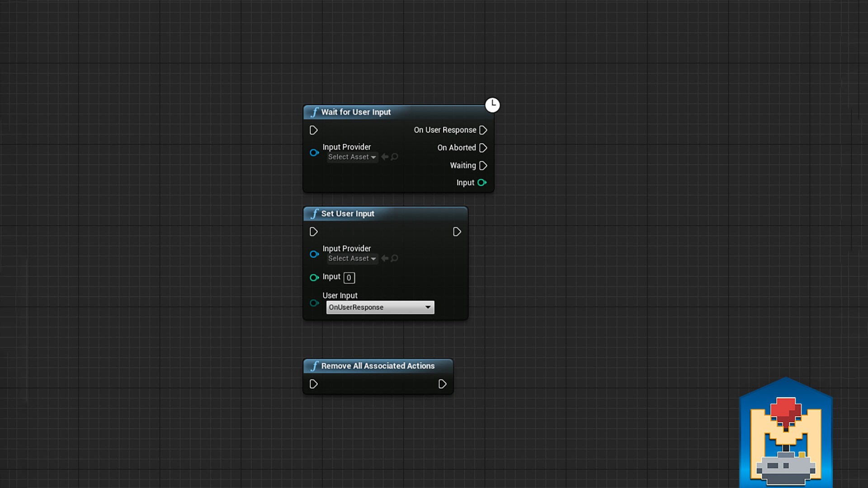
Task: Click the User Input enum pin
Action: 314,303
